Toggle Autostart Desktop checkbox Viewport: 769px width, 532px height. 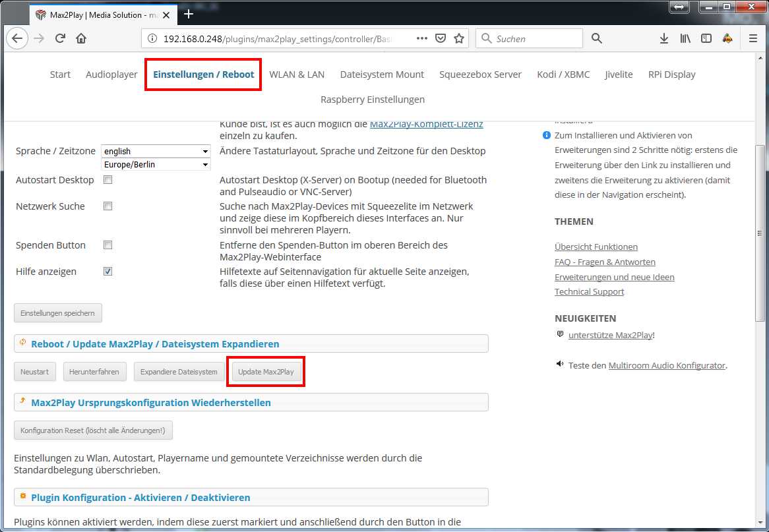tap(108, 180)
